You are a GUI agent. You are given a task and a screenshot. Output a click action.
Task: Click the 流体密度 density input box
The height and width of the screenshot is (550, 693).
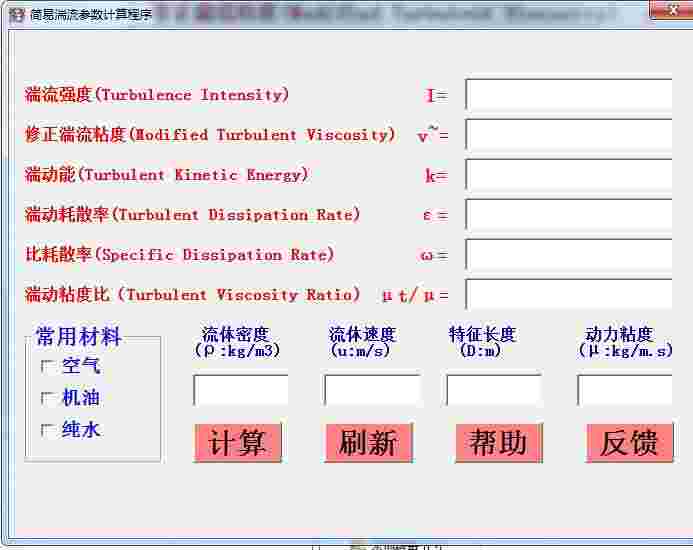coord(241,390)
